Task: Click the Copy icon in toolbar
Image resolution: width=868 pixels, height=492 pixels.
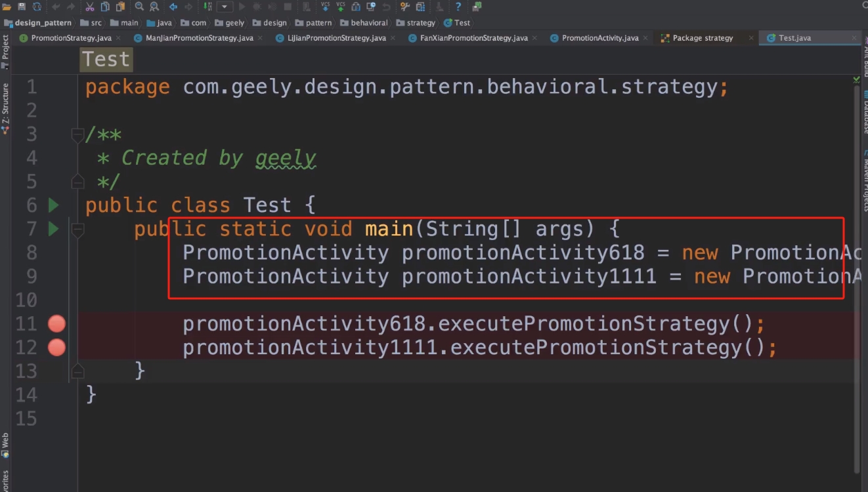Action: click(105, 7)
